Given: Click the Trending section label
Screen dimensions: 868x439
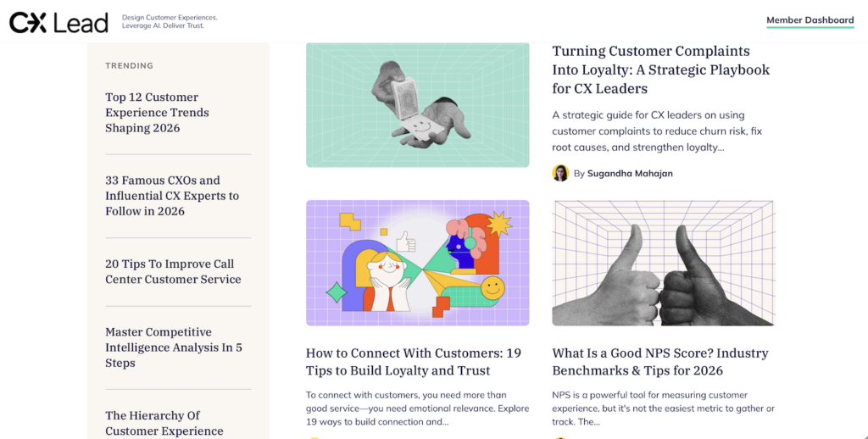Looking at the screenshot, I should [129, 65].
